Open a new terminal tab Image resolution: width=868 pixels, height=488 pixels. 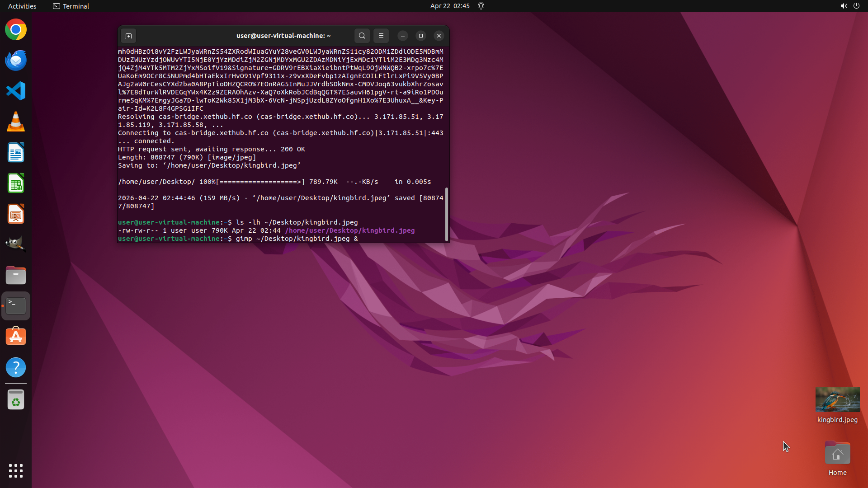point(128,36)
